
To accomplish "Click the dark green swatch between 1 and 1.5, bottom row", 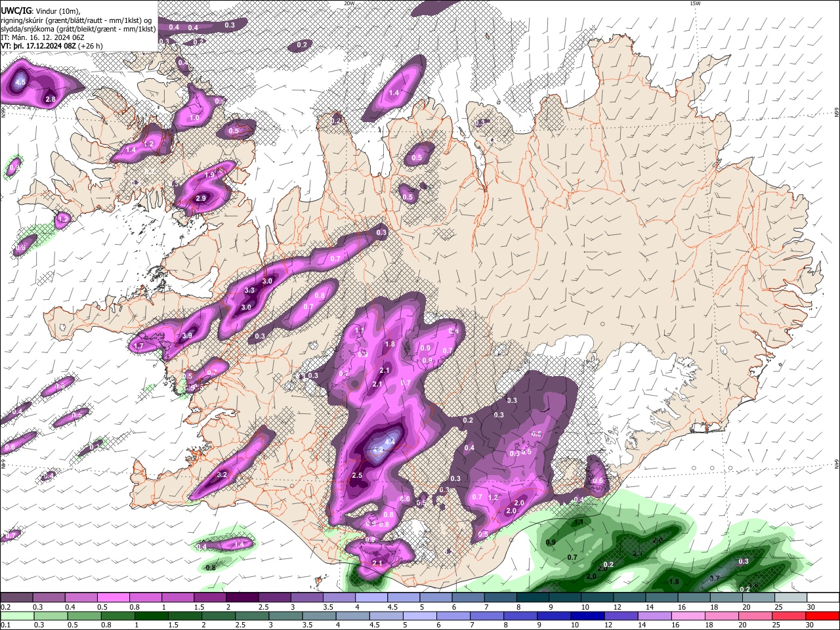I will (151, 616).
